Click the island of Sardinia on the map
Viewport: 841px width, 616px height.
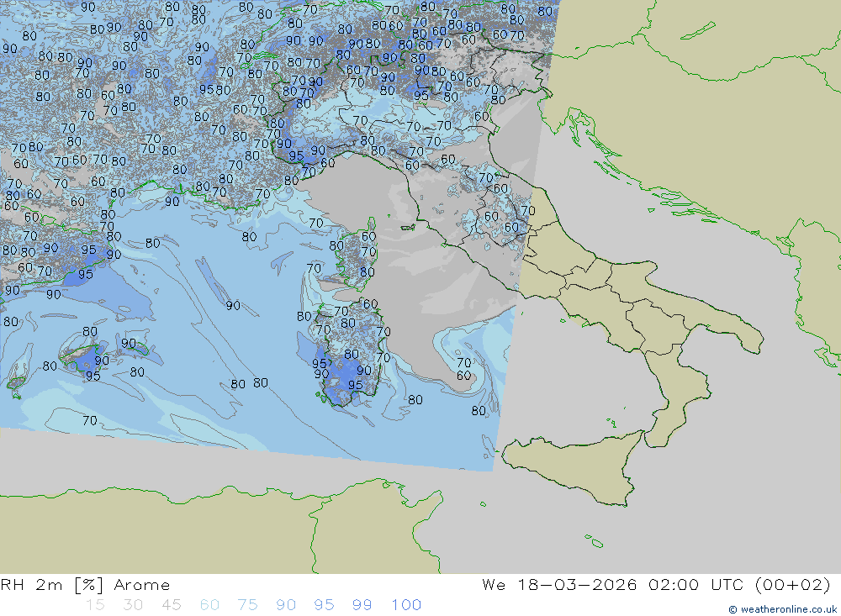352,354
